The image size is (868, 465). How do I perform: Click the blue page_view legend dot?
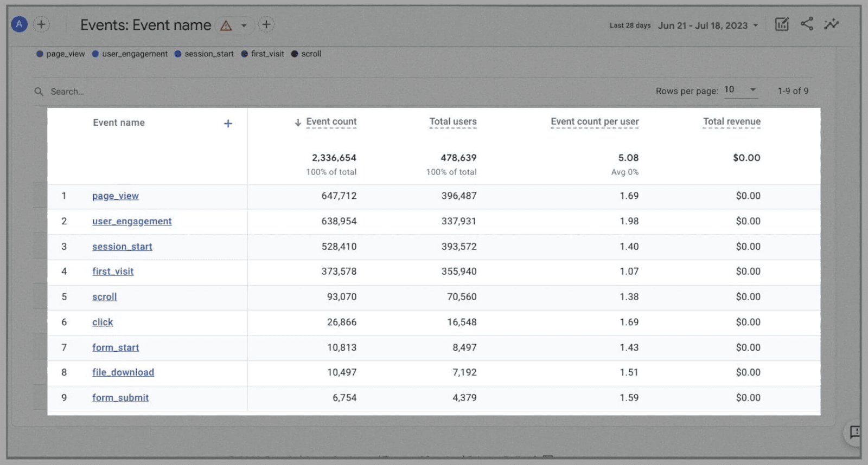click(40, 54)
